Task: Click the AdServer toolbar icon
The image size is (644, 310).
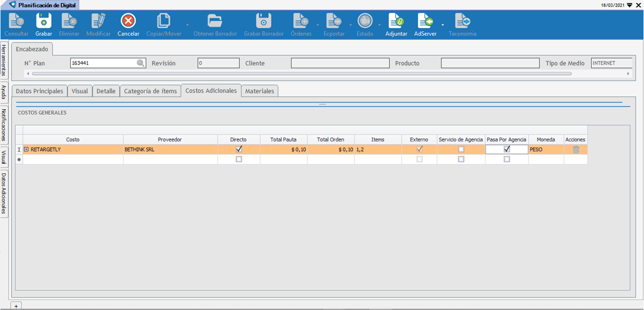Action: [425, 21]
